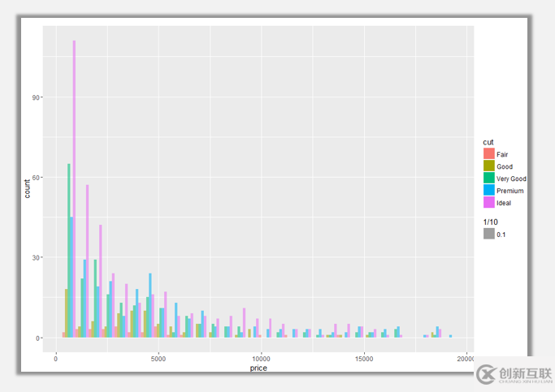Click the gray 0.1 alpha legend swatch
The height and width of the screenshot is (392, 555).
pos(489,234)
